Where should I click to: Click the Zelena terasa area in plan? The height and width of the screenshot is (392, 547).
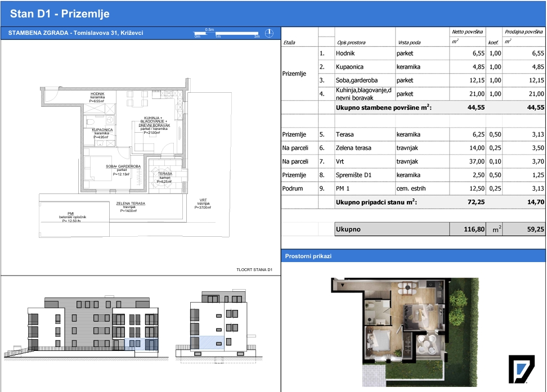coord(131,207)
